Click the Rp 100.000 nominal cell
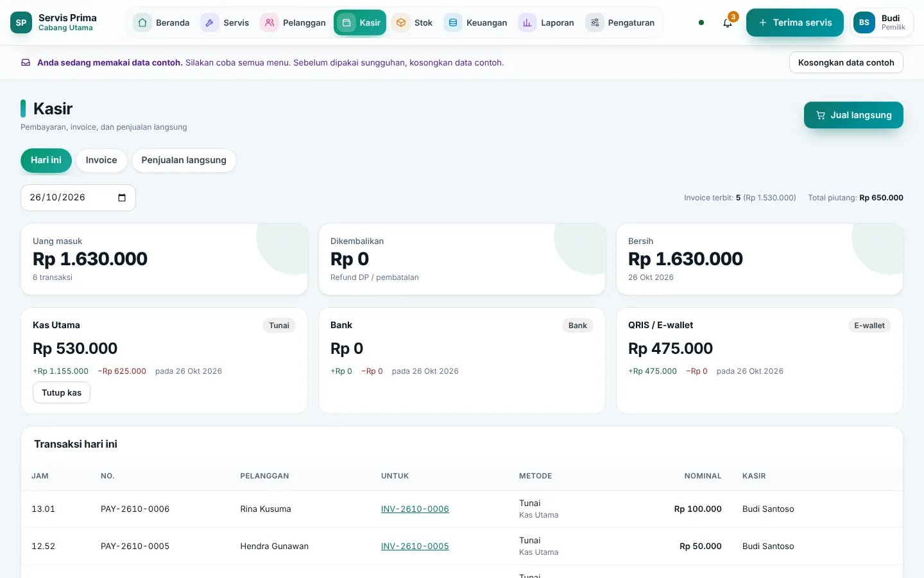Screen dimensions: 924x578 [x=698, y=509]
